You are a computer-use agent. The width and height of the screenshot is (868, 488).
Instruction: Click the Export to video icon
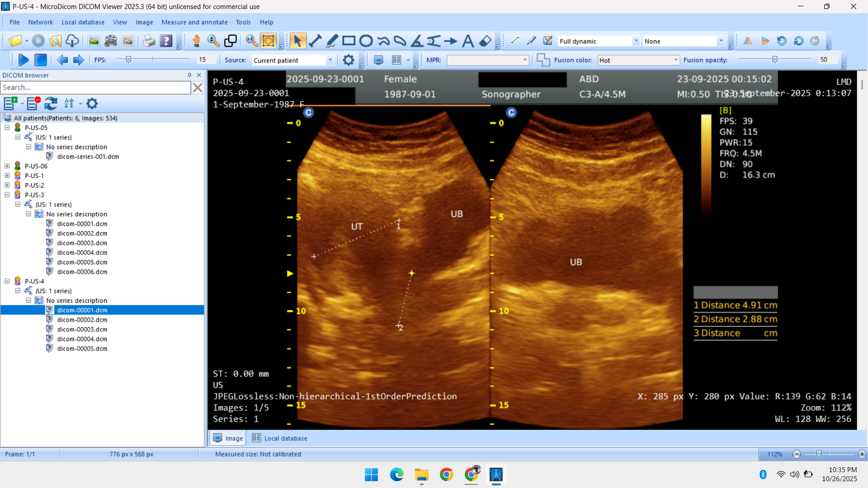click(x=111, y=41)
